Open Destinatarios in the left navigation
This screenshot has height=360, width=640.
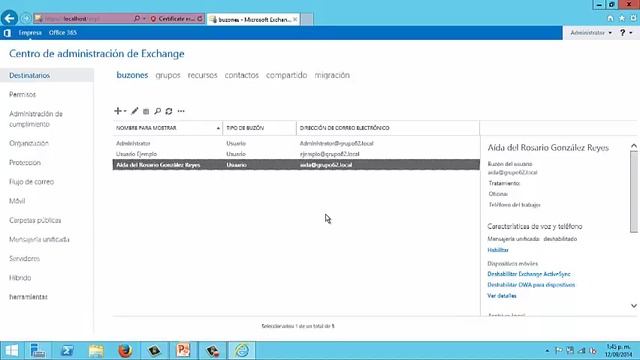(x=47, y=76)
